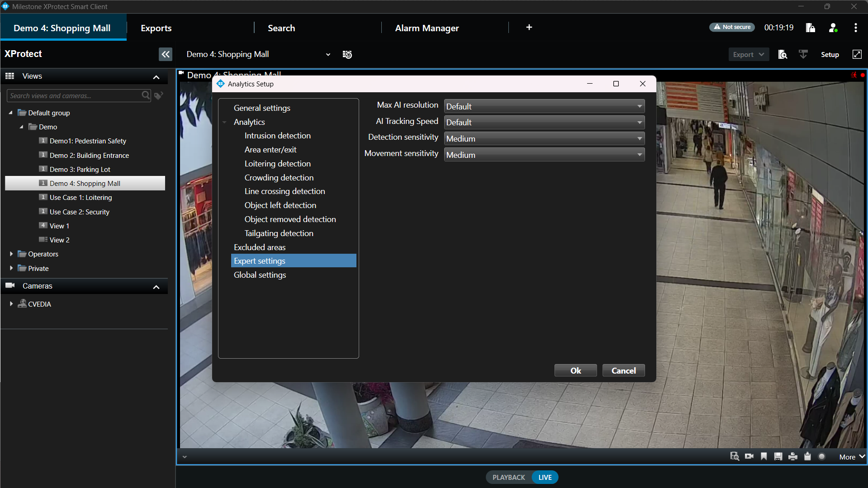868x488 pixels.
Task: Click the Analytics Setup dialog logo icon
Action: click(221, 84)
